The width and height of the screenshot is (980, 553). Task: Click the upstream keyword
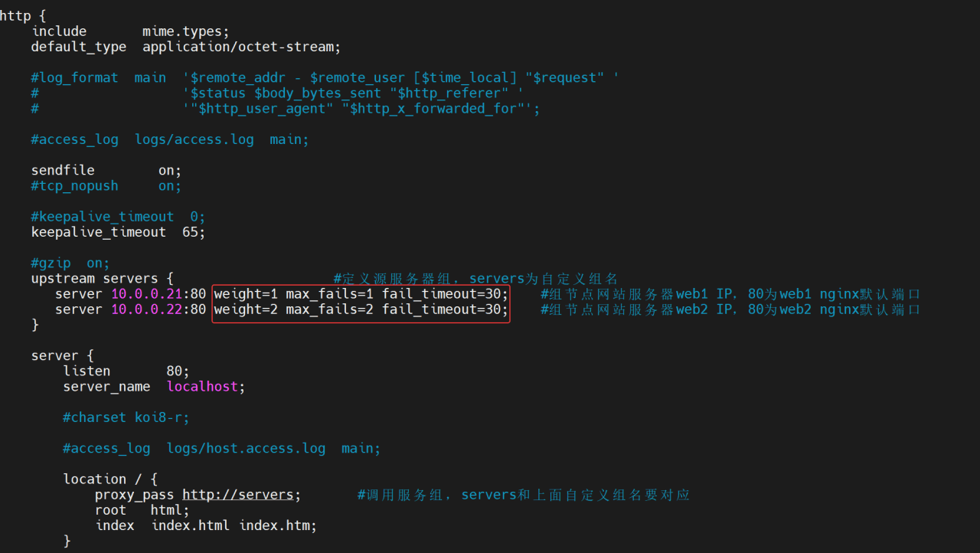(x=63, y=279)
